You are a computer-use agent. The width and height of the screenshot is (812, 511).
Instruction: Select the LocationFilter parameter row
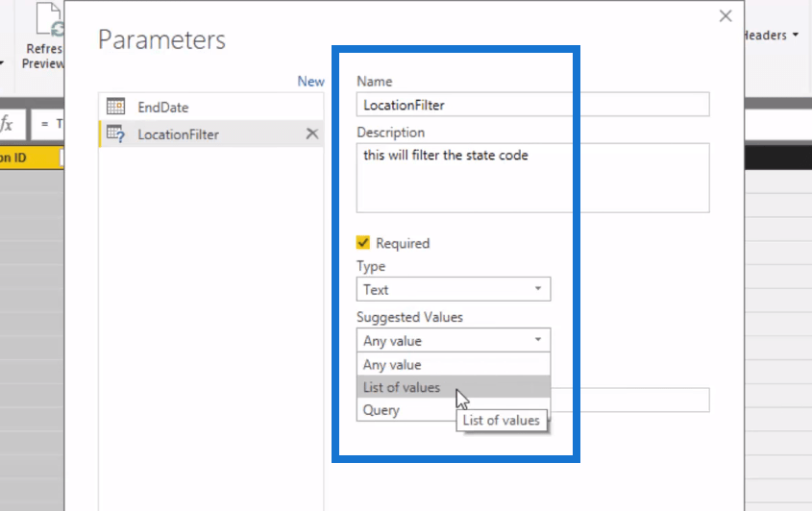211,134
